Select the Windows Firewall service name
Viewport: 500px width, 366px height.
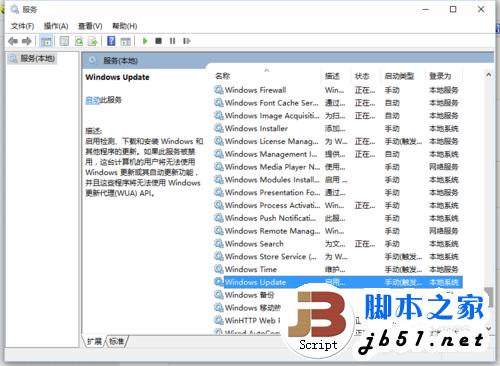pyautogui.click(x=255, y=90)
